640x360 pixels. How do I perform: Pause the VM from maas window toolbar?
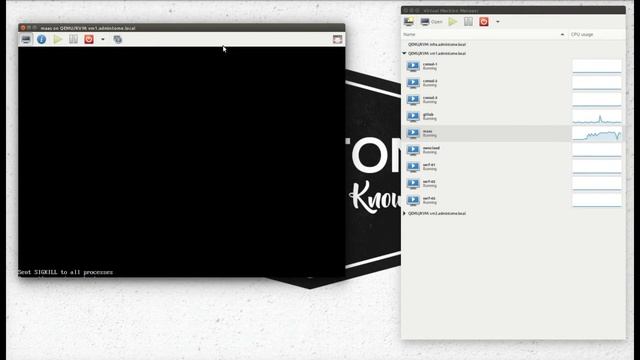click(73, 39)
